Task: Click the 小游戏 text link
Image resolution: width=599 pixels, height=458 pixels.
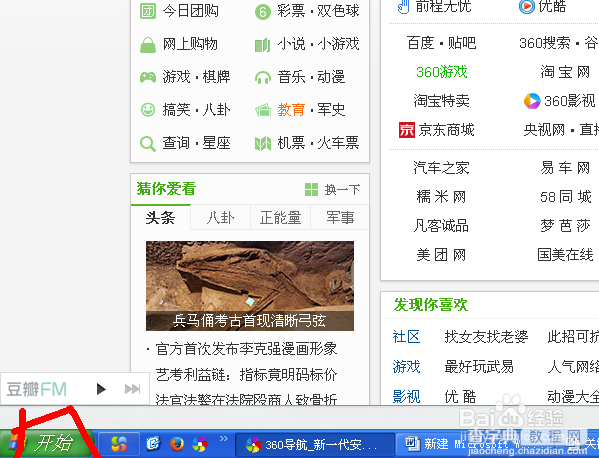Action: pos(338,44)
